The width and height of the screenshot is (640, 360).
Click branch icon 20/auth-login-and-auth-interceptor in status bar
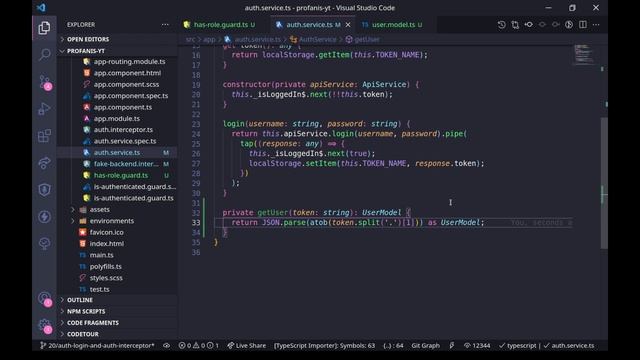97,345
